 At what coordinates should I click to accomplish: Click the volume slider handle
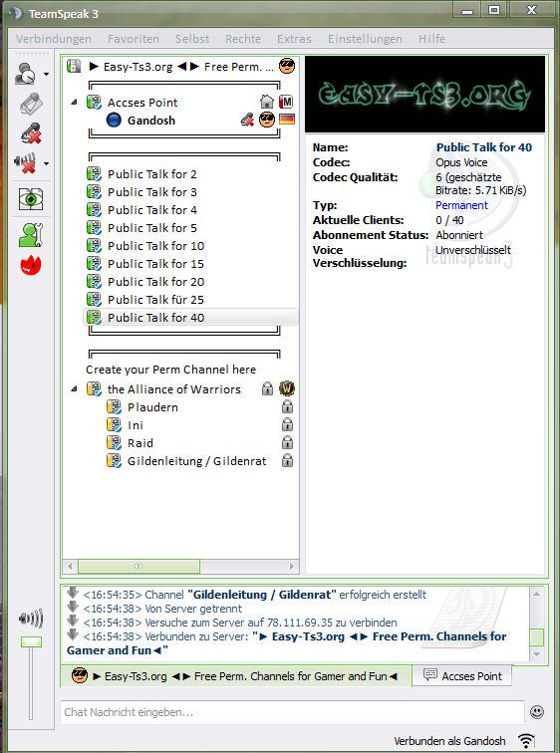tap(31, 642)
